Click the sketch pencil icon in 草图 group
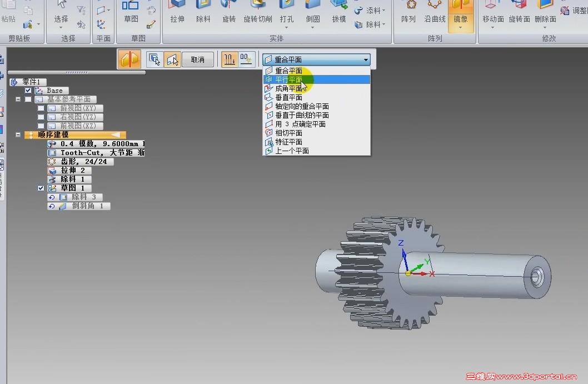This screenshot has height=384, width=588. tap(151, 24)
